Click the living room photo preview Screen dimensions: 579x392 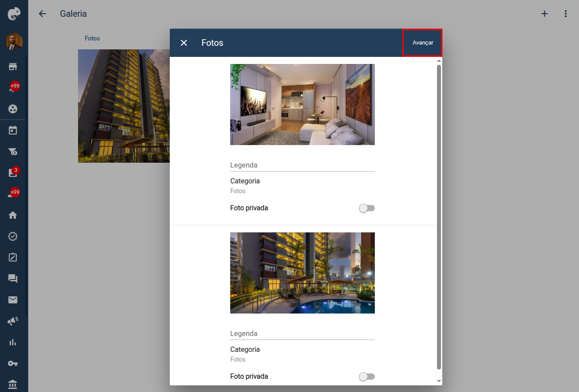pyautogui.click(x=303, y=105)
